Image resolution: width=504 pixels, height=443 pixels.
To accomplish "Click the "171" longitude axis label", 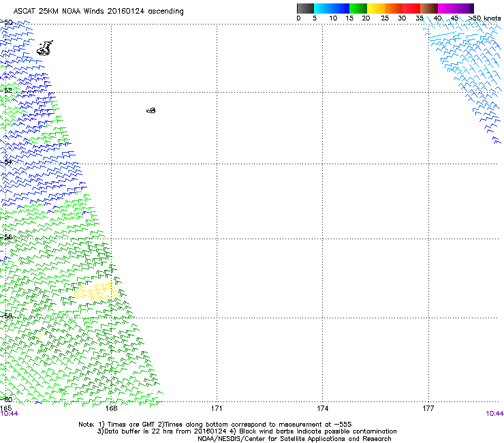I will 217,408.
